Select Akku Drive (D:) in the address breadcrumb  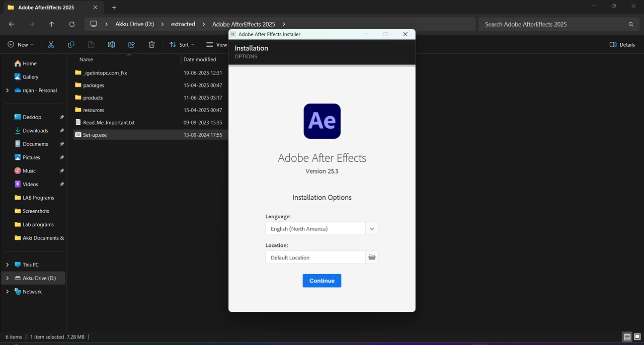[x=135, y=24]
